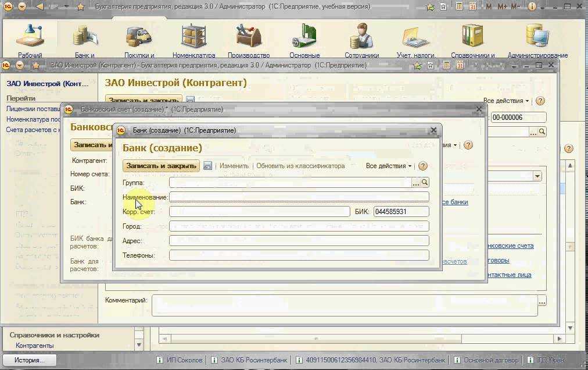Open the info icon in main title bar

click(x=532, y=6)
